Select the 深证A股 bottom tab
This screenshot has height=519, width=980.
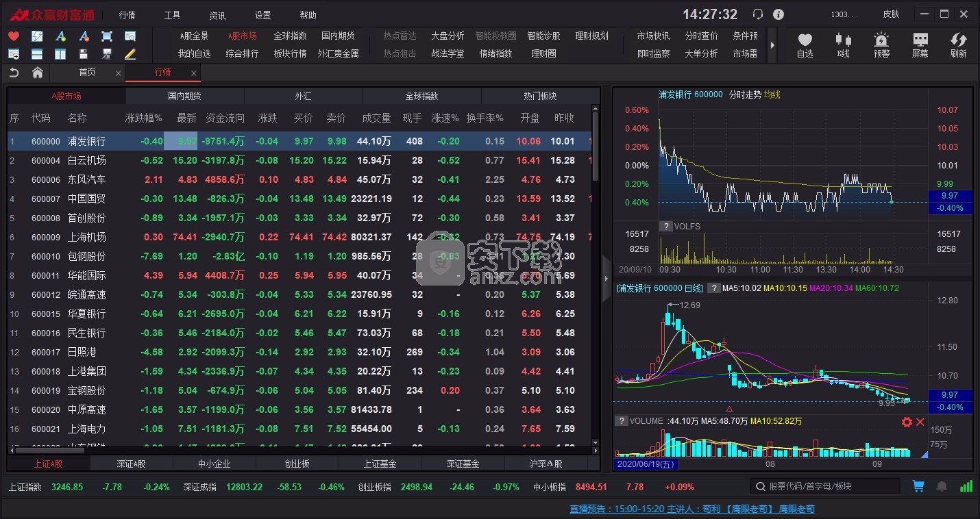click(131, 464)
